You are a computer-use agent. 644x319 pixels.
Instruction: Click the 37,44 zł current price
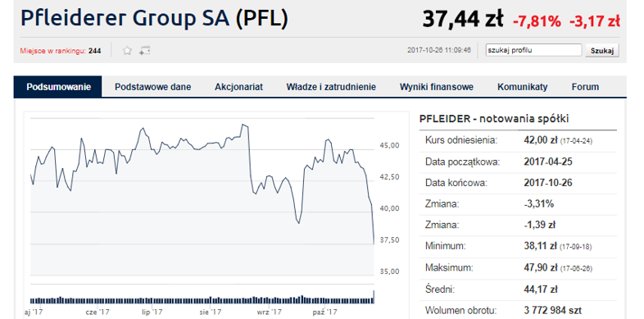coord(463,19)
